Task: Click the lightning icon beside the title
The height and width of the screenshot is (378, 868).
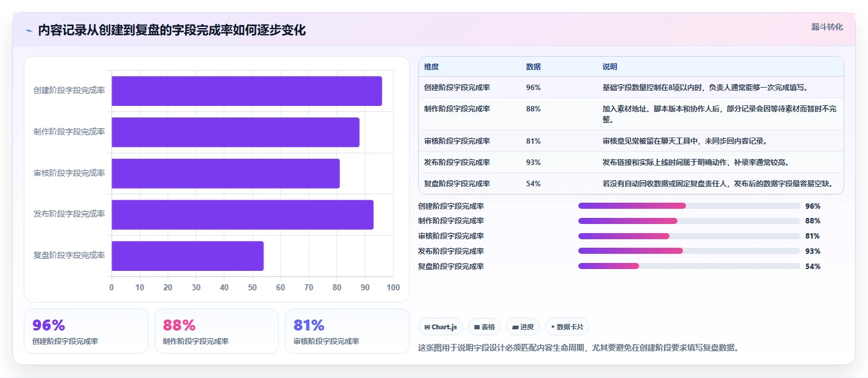Action: tap(29, 30)
